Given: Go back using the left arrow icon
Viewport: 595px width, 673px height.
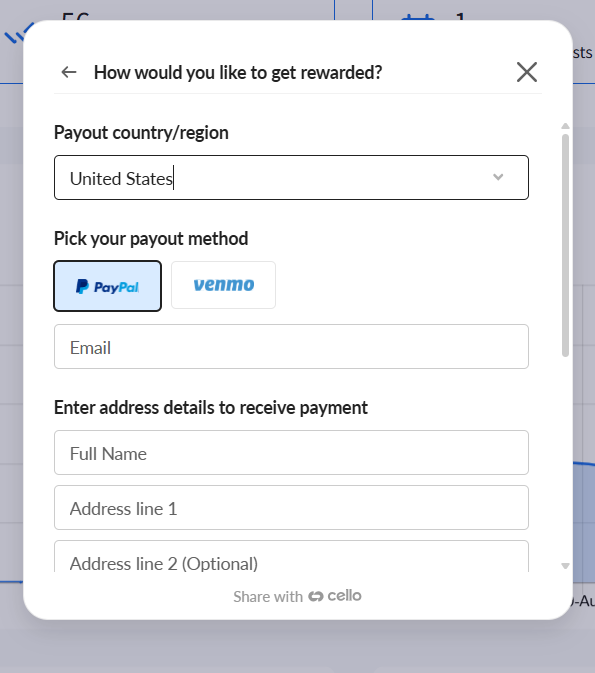Looking at the screenshot, I should (69, 72).
